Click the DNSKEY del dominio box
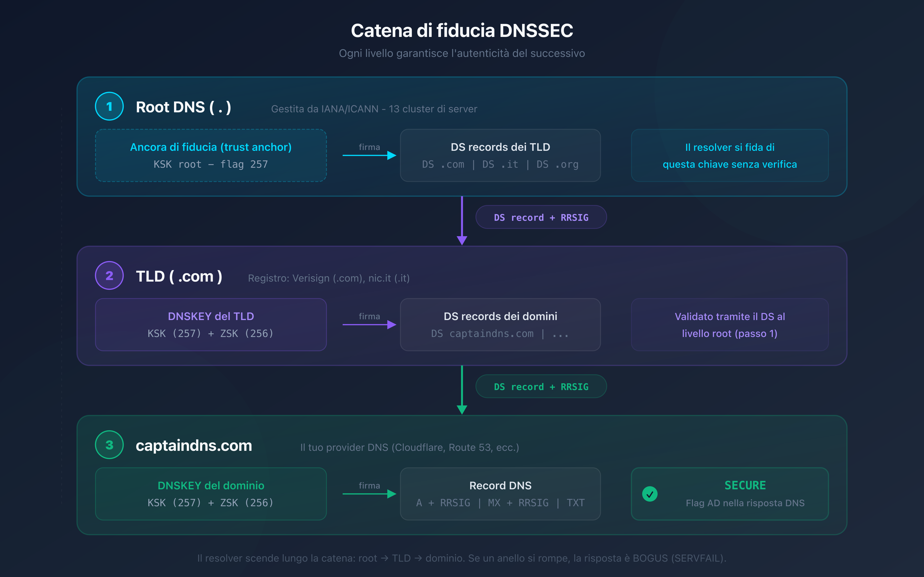 tap(211, 494)
